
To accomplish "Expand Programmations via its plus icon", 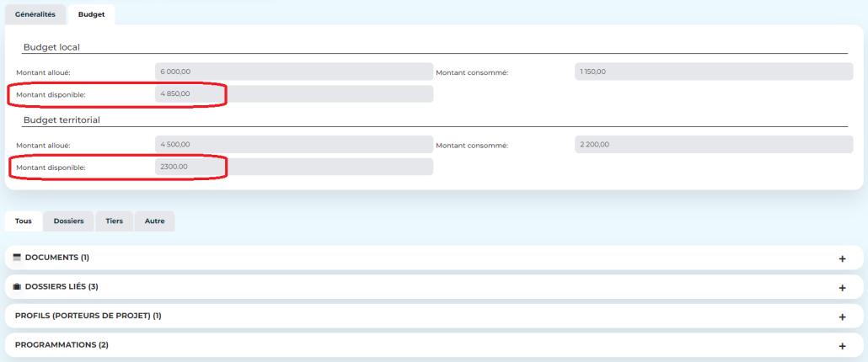I will click(x=842, y=346).
